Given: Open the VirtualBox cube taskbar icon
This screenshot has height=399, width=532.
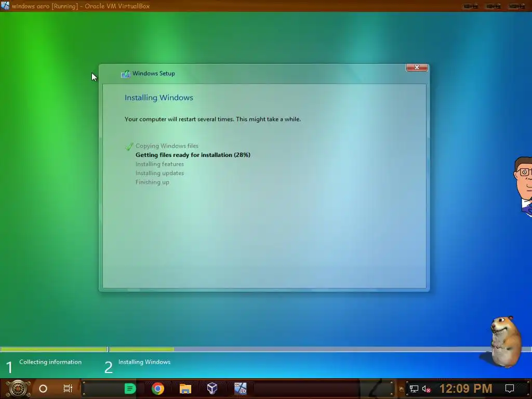Looking at the screenshot, I should click(x=212, y=389).
